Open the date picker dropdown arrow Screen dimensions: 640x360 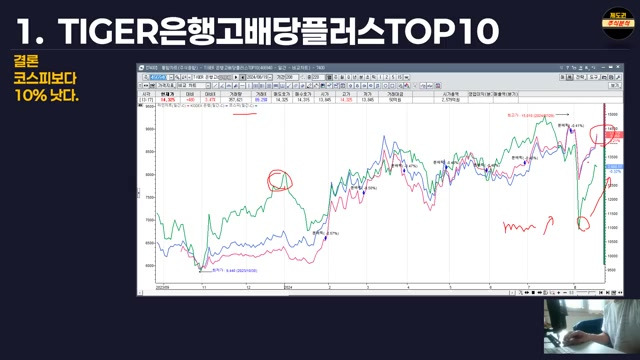point(271,77)
